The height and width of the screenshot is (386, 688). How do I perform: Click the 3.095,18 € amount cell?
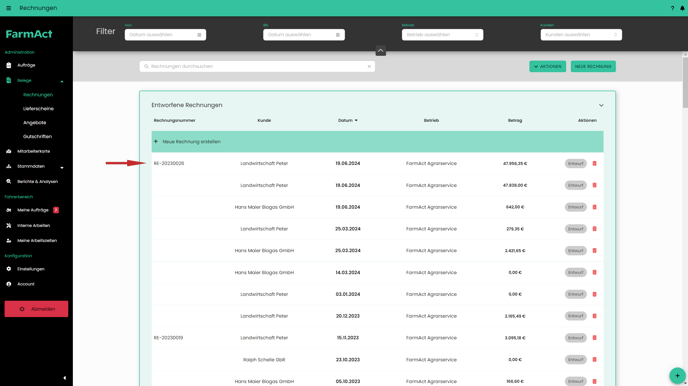point(515,338)
